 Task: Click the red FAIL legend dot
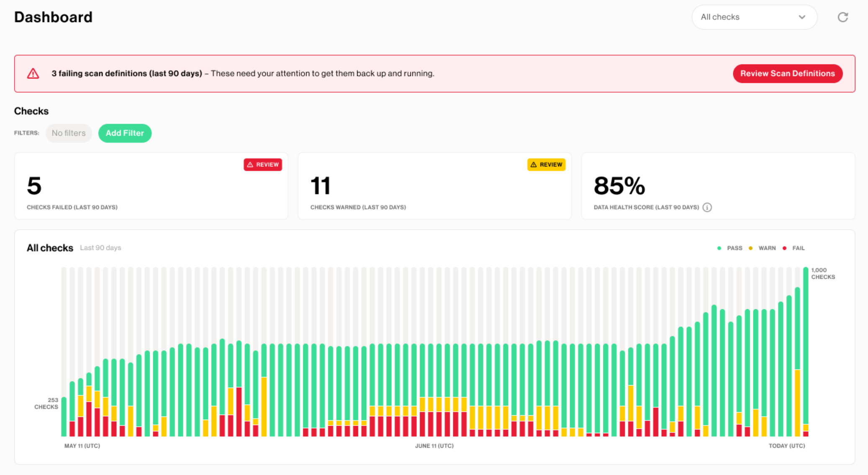click(x=784, y=248)
